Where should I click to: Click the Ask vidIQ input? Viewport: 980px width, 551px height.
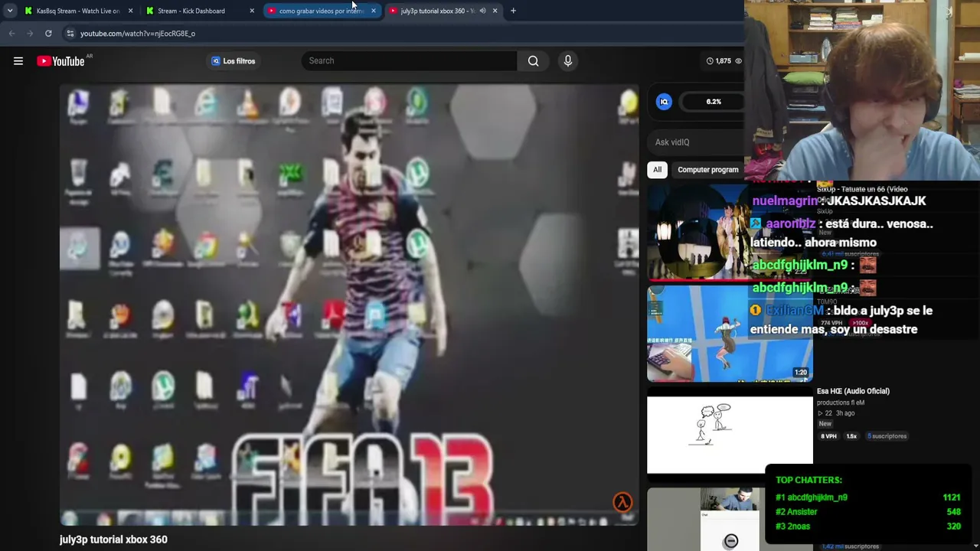pos(697,142)
